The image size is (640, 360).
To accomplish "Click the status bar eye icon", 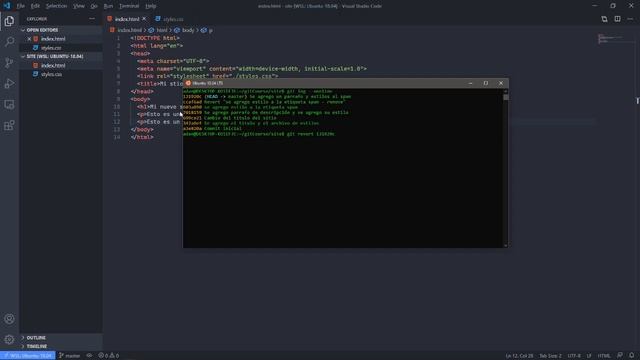I will click(x=89, y=356).
